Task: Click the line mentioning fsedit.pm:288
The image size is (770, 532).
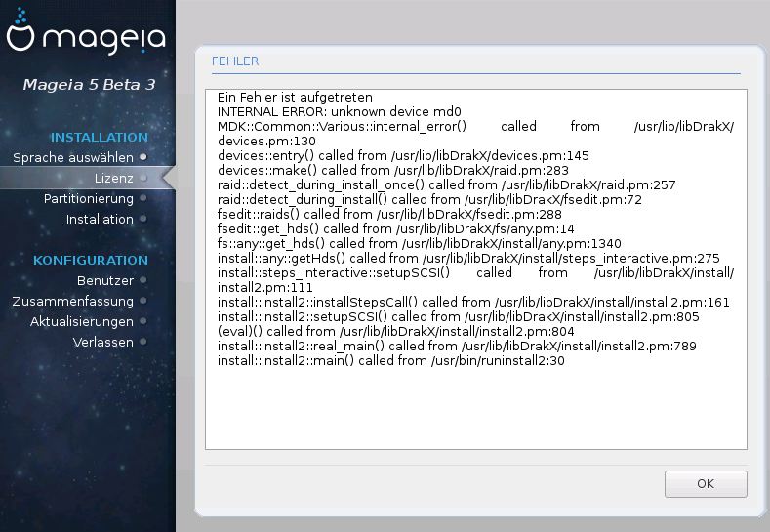Action: pos(389,215)
